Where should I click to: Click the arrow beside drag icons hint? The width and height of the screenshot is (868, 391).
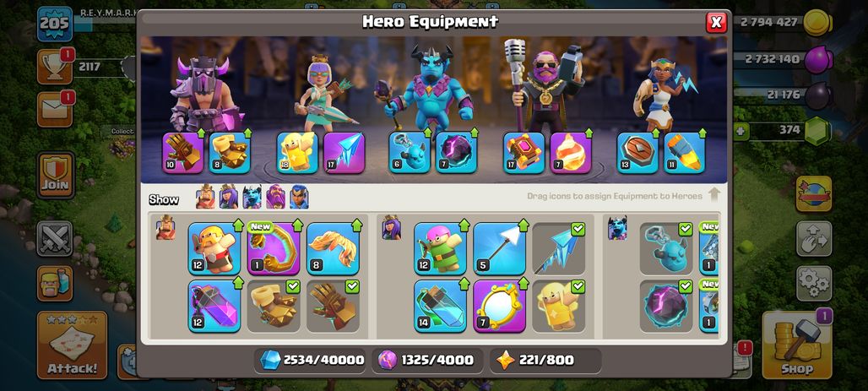point(714,195)
